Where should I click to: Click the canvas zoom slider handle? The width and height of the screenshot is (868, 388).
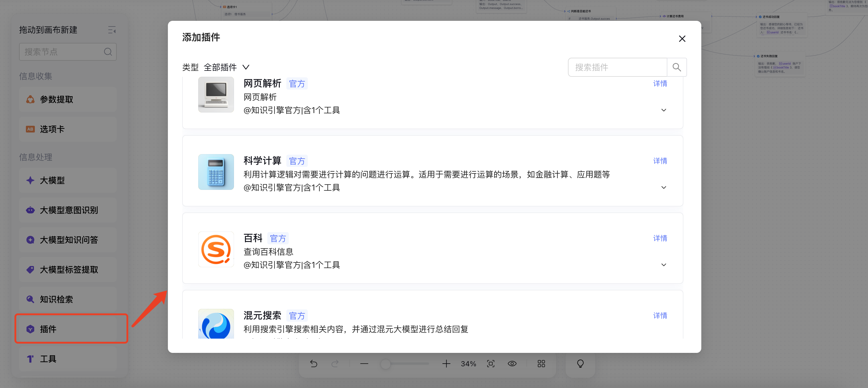(x=385, y=364)
